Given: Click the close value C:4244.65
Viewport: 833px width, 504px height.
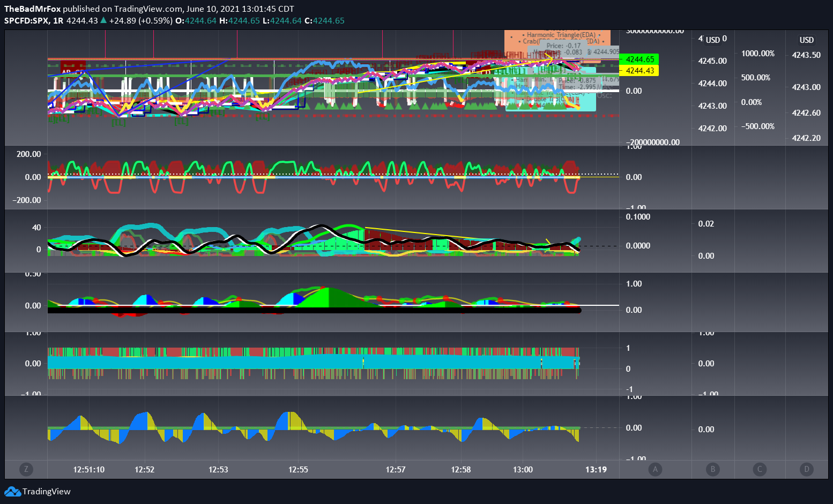Looking at the screenshot, I should pyautogui.click(x=325, y=21).
